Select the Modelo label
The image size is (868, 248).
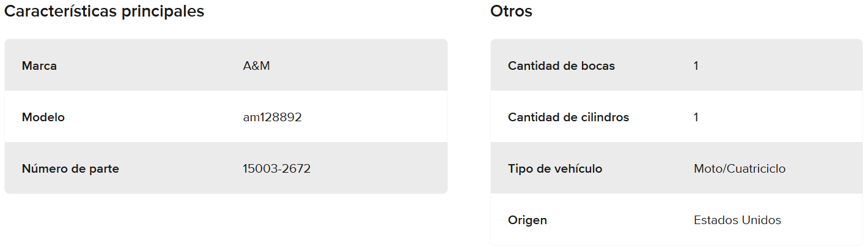tap(43, 118)
